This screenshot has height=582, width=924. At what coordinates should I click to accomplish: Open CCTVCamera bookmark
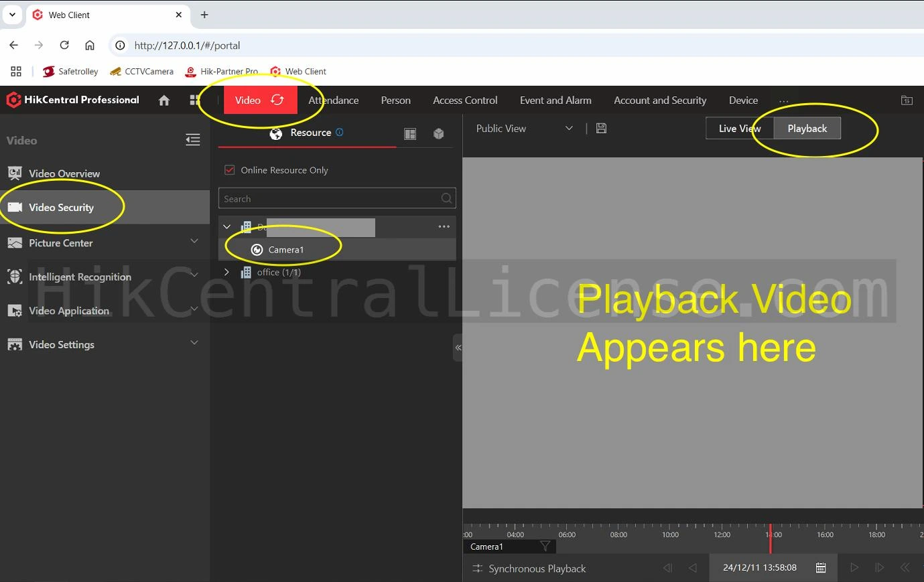141,72
